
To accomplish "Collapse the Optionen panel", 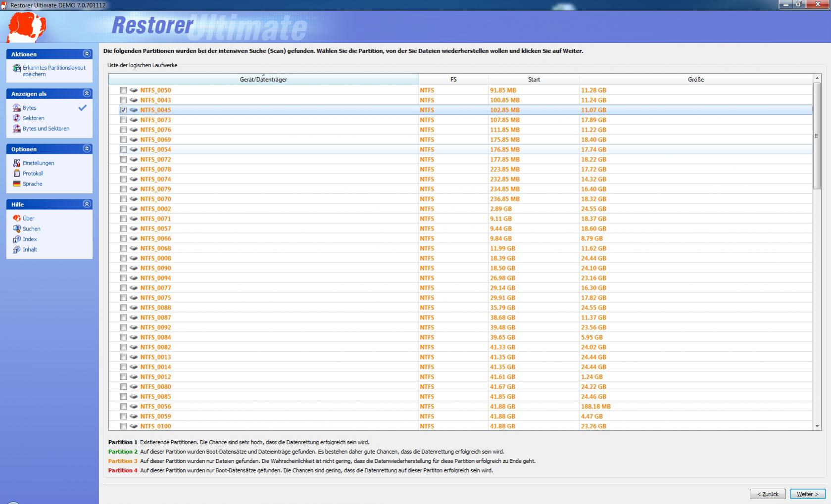I will [x=87, y=149].
